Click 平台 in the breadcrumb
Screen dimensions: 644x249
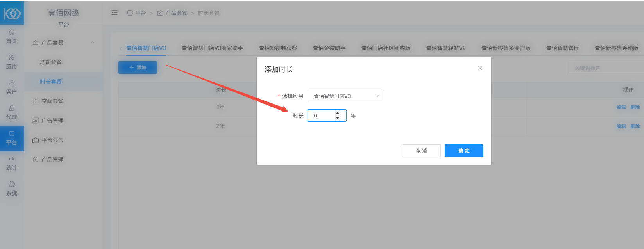pyautogui.click(x=137, y=13)
